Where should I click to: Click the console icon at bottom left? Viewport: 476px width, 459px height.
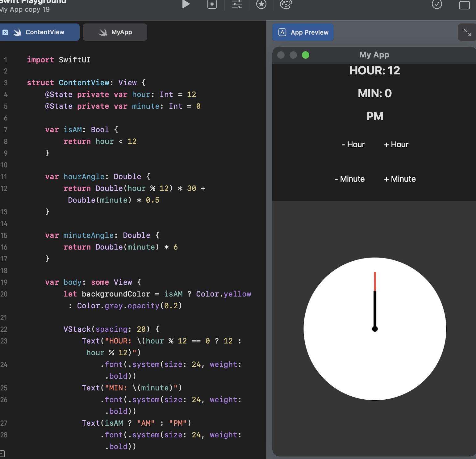2,453
